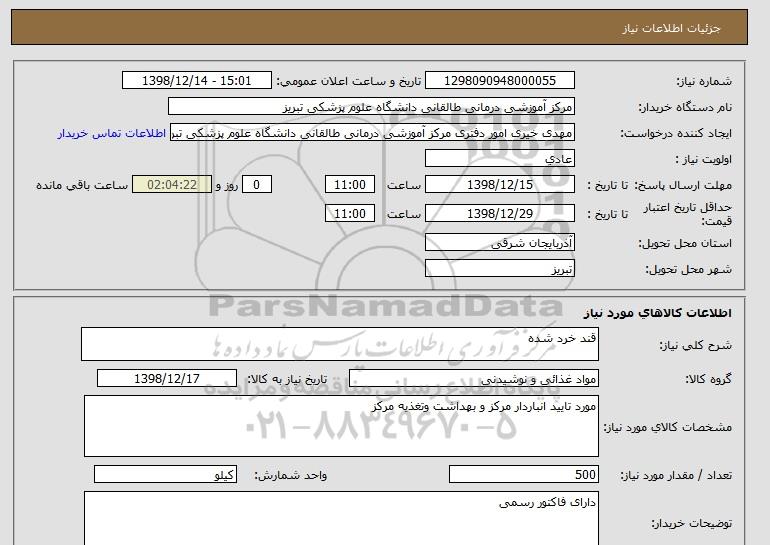Click the شهر محل تحویل label
Viewport: 770px width, 545px height.
pyautogui.click(x=688, y=269)
